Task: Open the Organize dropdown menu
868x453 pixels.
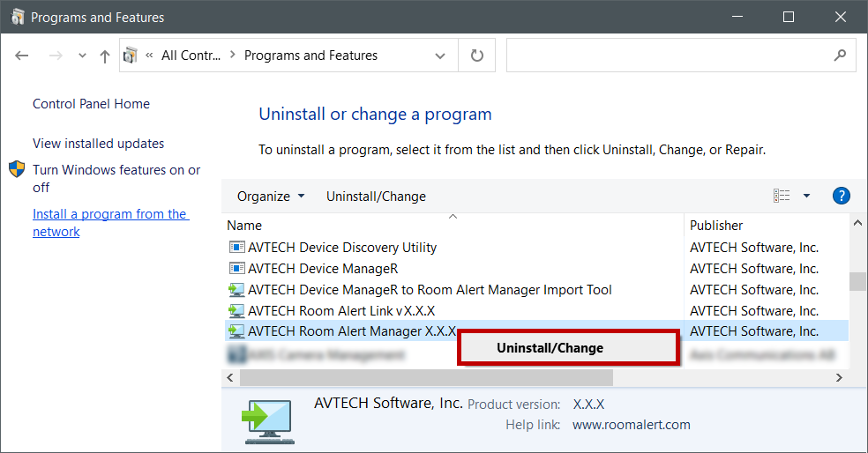Action: pos(271,197)
